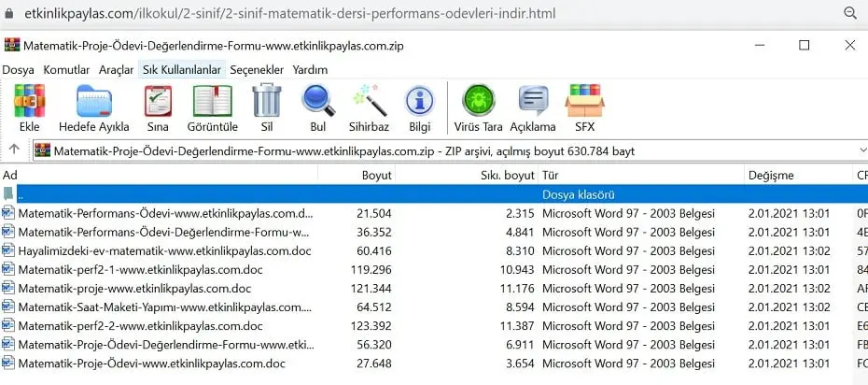Sort by the Değişme column header
This screenshot has width=868, height=385.
pyautogui.click(x=798, y=175)
